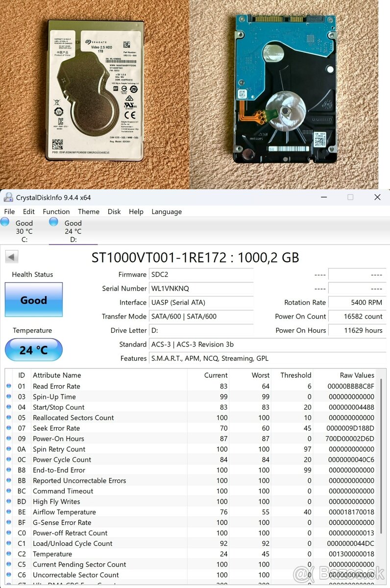This screenshot has width=390, height=588.
Task: Click the Uncorrectable Sector Count status dot
Action: 9,575
